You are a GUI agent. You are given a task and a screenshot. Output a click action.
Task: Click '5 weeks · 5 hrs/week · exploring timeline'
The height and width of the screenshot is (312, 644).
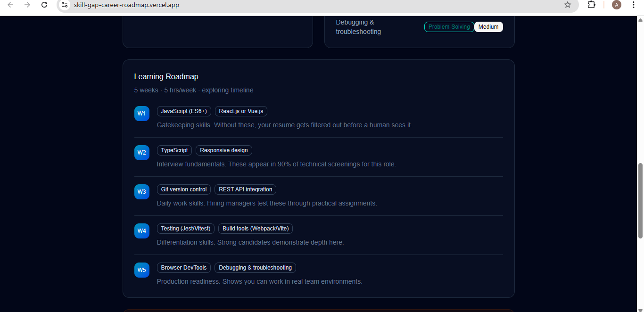(x=194, y=90)
